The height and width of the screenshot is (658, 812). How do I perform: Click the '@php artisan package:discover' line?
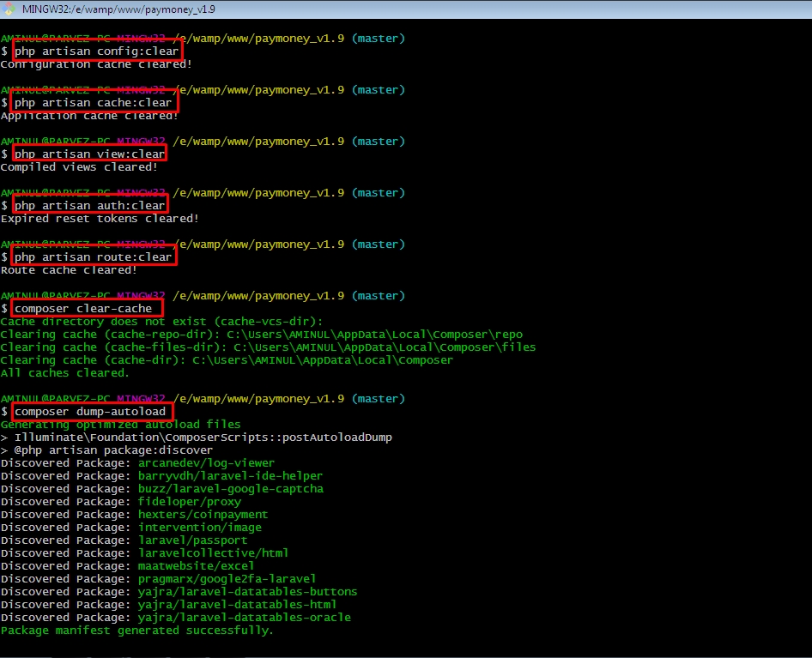(x=113, y=450)
